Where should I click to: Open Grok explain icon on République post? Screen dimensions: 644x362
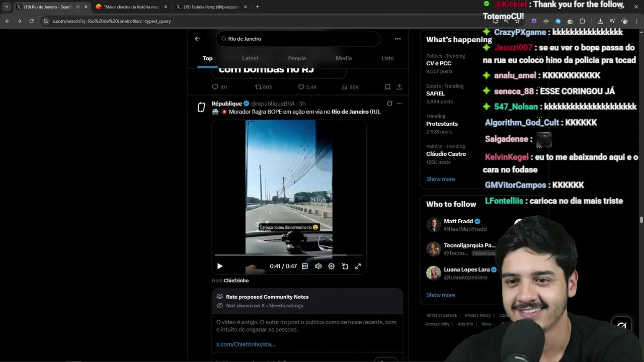point(389,104)
